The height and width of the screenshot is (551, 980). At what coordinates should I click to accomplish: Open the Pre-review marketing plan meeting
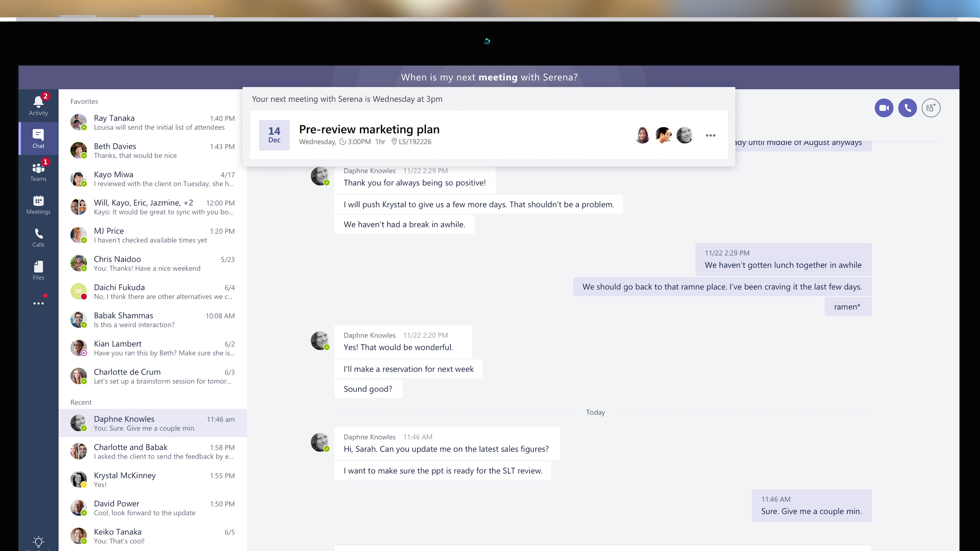(x=369, y=129)
